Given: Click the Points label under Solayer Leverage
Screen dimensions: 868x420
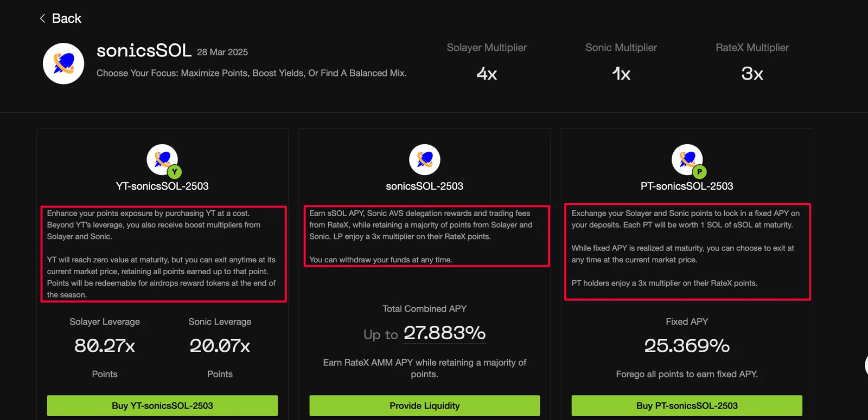Looking at the screenshot, I should 105,374.
